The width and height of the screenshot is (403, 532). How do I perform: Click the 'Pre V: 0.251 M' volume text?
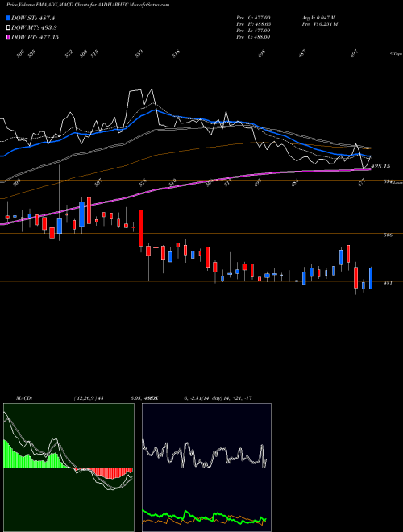[x=320, y=23]
